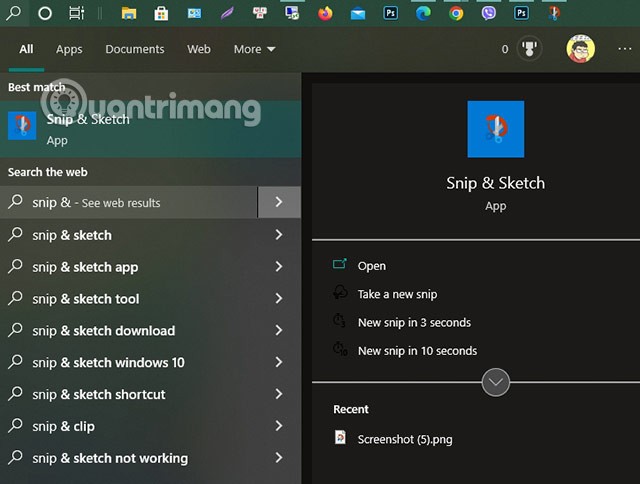Open Snip & Sketch taskbar icon
Image resolution: width=640 pixels, height=484 pixels.
(554, 13)
